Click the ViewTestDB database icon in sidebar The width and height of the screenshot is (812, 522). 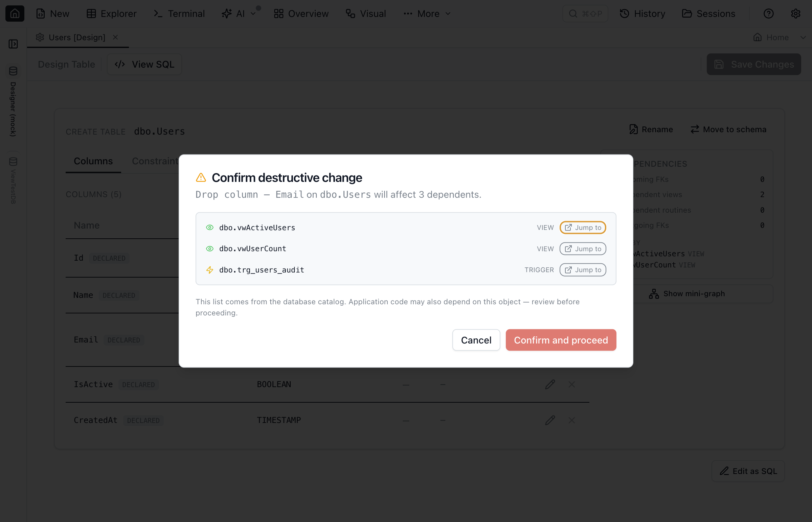[13, 162]
